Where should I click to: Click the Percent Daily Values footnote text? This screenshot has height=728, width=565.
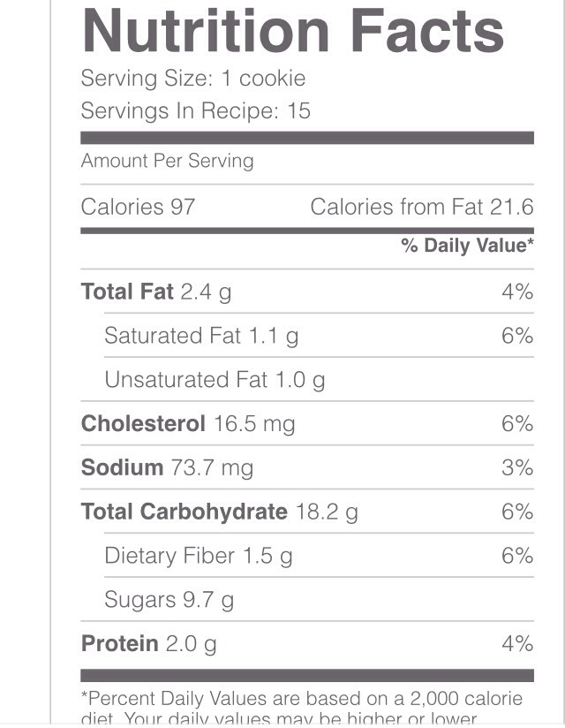(302, 709)
